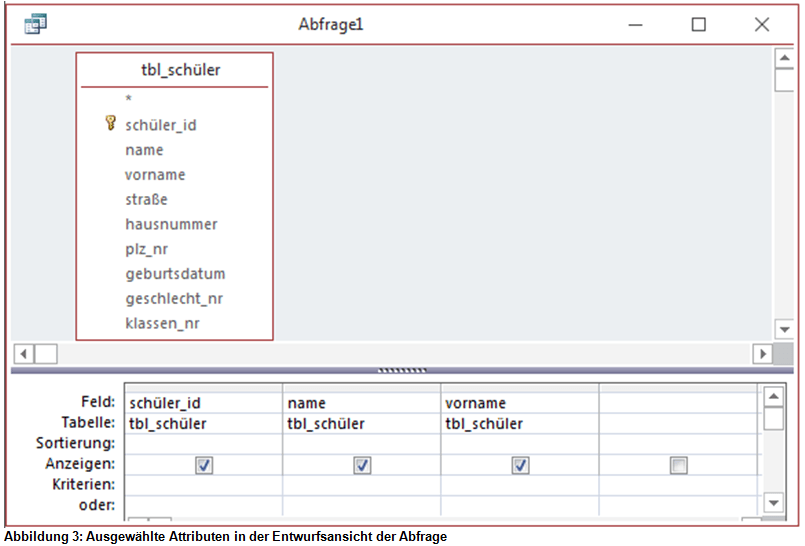
Task: Open Feld cell of empty fourth column
Action: [678, 403]
